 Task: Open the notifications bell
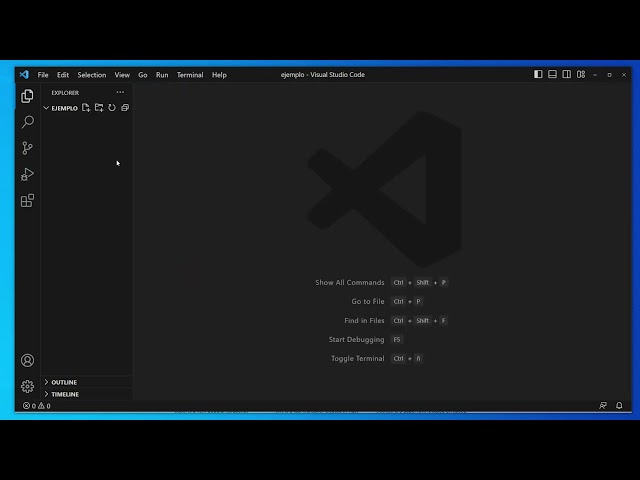(619, 405)
